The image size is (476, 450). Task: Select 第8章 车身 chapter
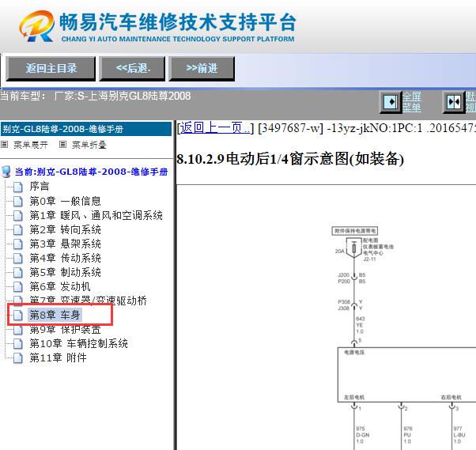55,315
